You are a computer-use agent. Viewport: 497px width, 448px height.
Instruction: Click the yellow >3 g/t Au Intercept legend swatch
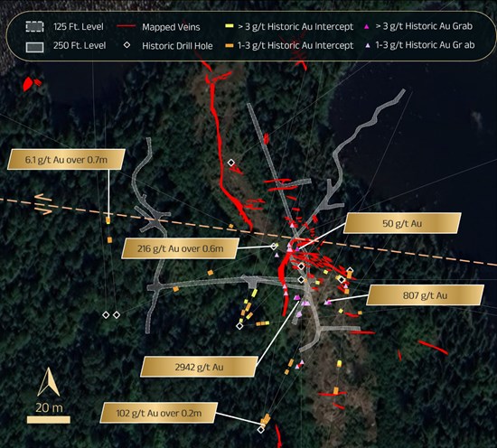pos(230,26)
